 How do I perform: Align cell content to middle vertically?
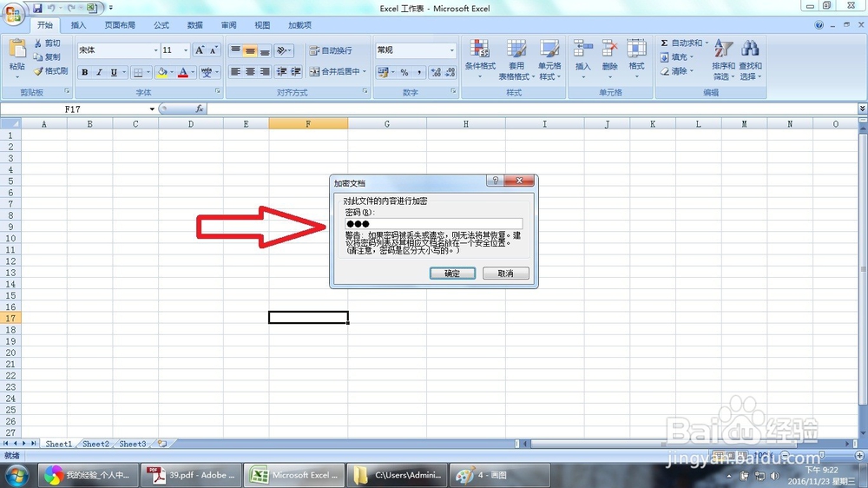[x=250, y=50]
